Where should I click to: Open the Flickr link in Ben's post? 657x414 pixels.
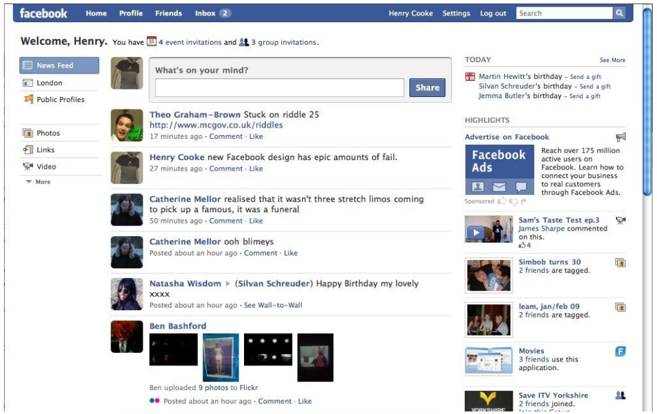pyautogui.click(x=248, y=388)
